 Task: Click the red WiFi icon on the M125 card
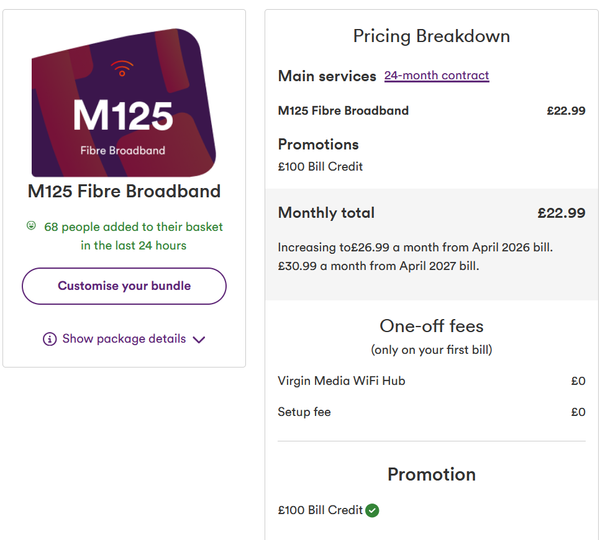pos(123,69)
